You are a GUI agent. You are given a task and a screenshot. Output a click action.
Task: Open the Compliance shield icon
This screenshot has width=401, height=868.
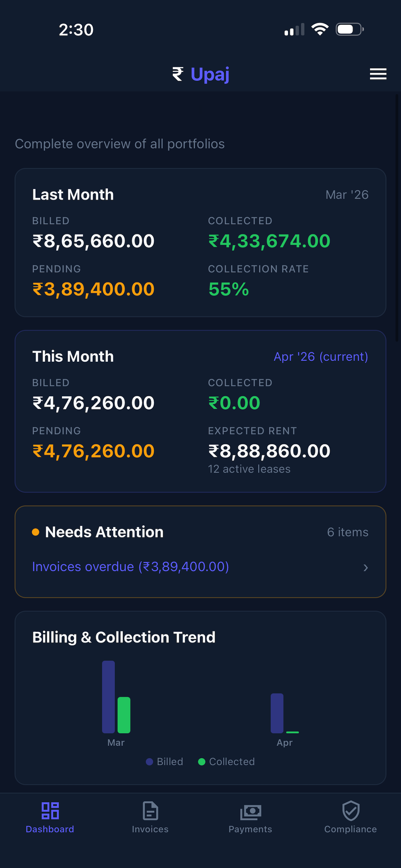351,811
